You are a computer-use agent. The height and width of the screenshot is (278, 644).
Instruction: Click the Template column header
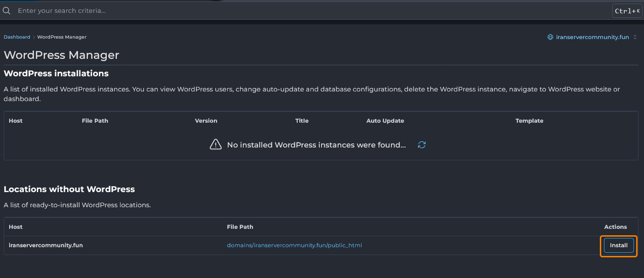click(x=529, y=120)
